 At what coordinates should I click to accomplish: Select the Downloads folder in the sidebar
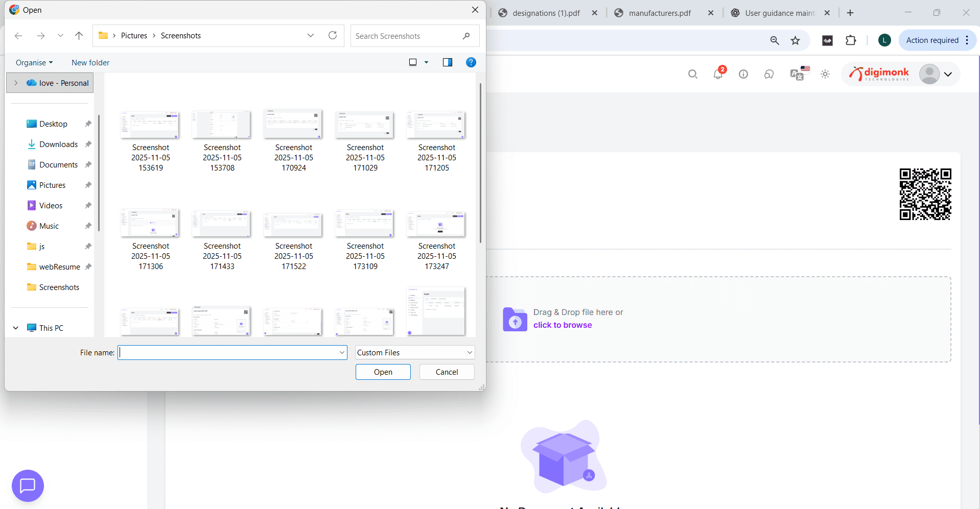58,144
